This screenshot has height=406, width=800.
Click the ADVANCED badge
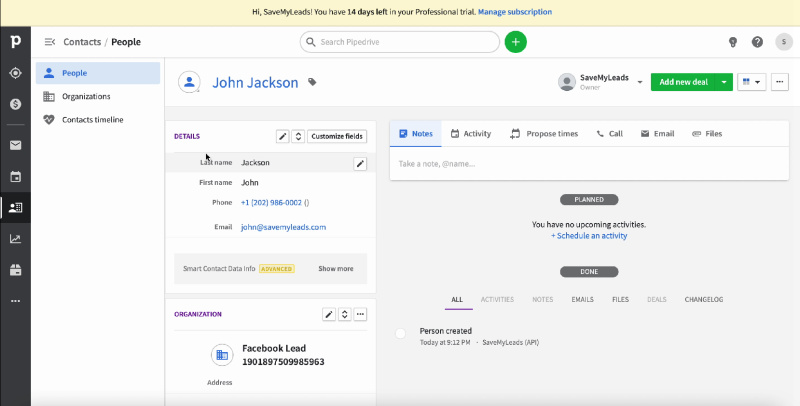277,269
